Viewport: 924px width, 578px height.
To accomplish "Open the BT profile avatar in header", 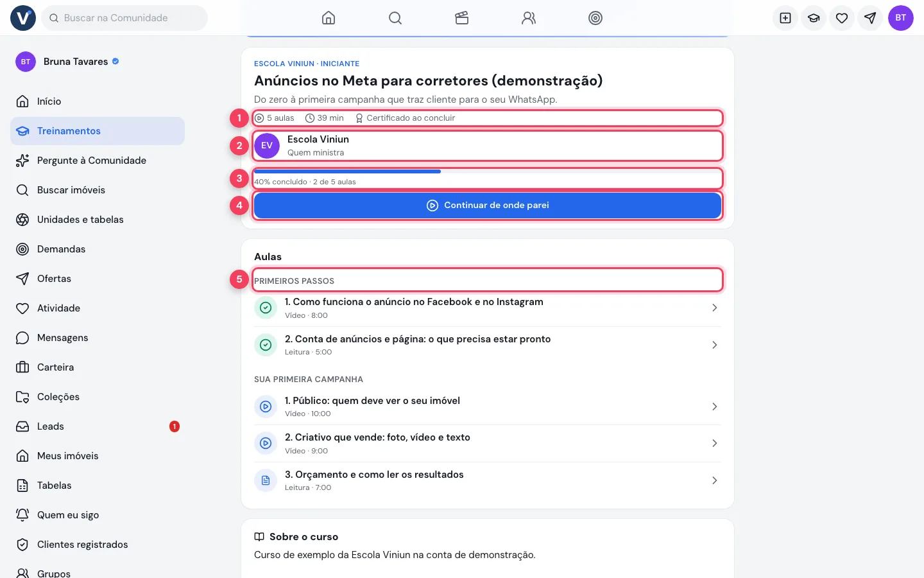I will point(901,18).
